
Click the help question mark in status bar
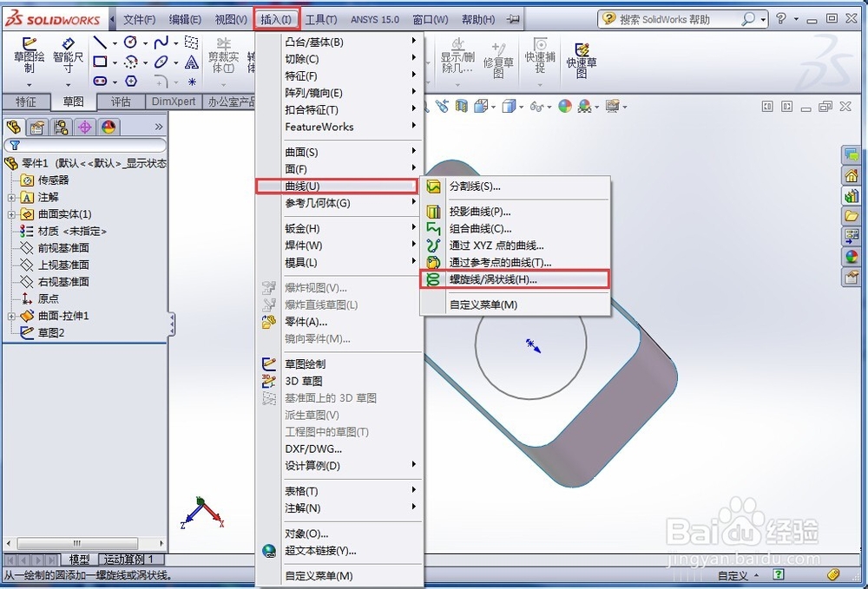pos(779,574)
